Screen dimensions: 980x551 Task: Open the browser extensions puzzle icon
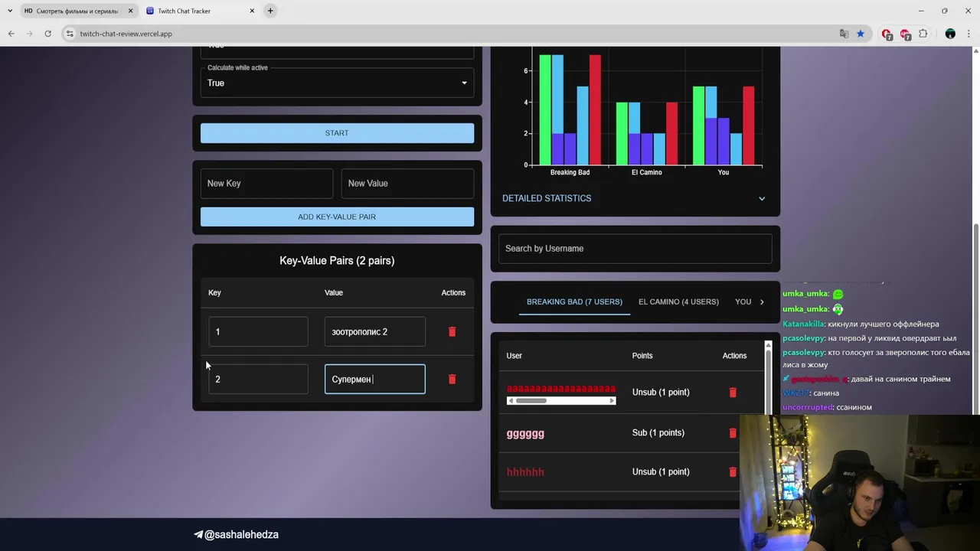tap(923, 34)
